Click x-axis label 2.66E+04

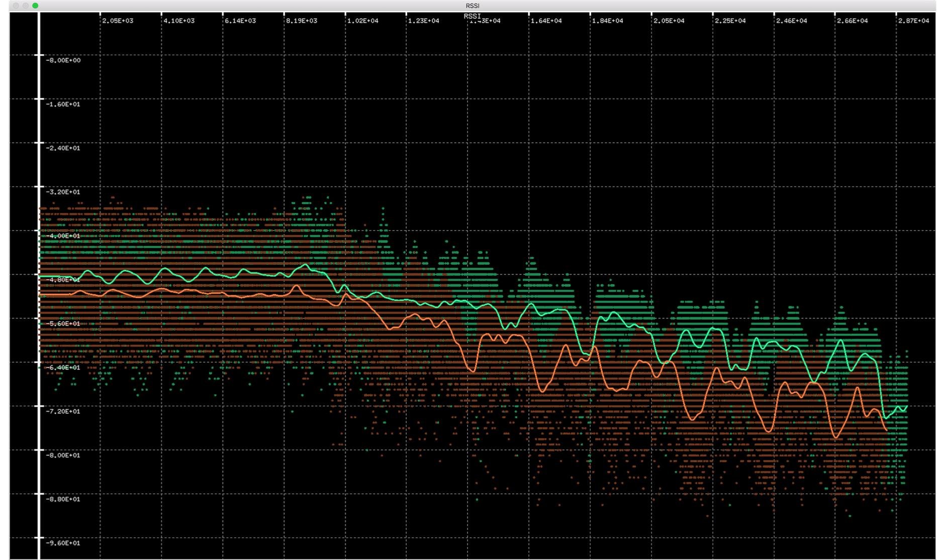(853, 21)
